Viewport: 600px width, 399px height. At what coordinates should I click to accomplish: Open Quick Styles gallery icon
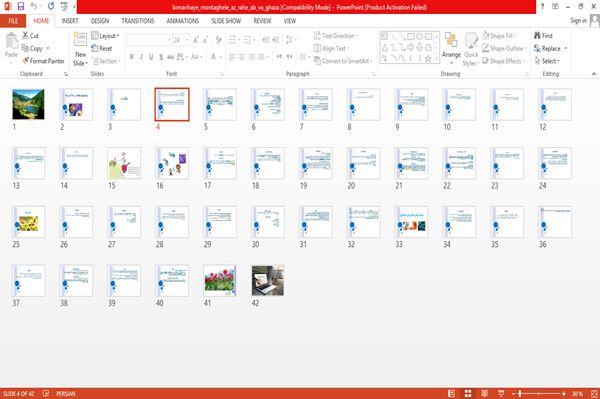click(471, 41)
